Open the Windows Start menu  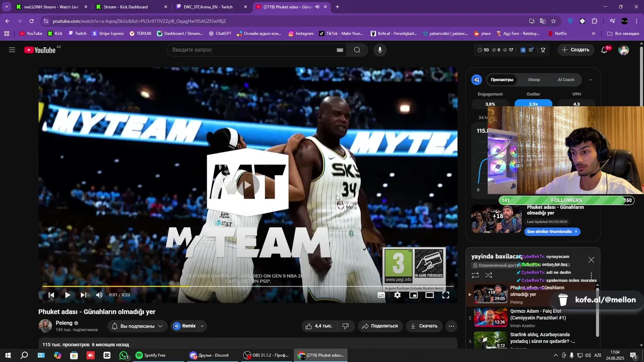click(8, 355)
